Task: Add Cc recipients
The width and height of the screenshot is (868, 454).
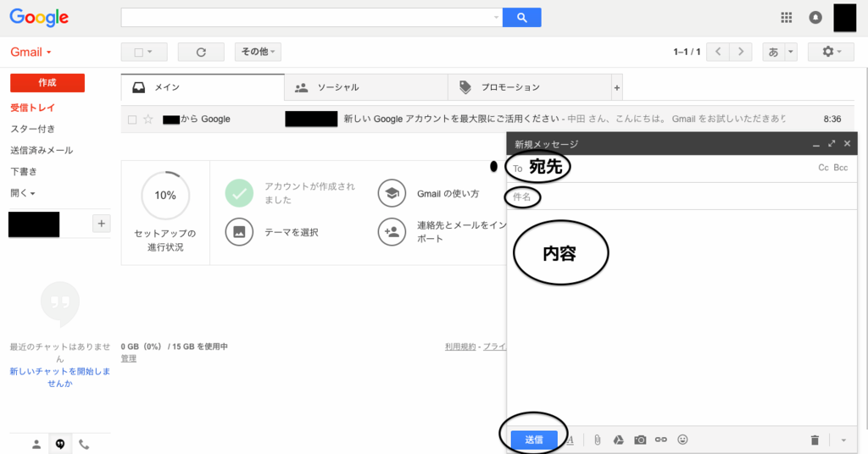Action: 823,168
